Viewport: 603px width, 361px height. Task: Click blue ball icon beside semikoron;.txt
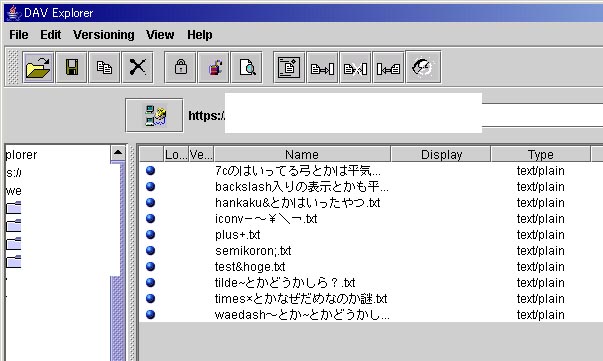(x=150, y=250)
